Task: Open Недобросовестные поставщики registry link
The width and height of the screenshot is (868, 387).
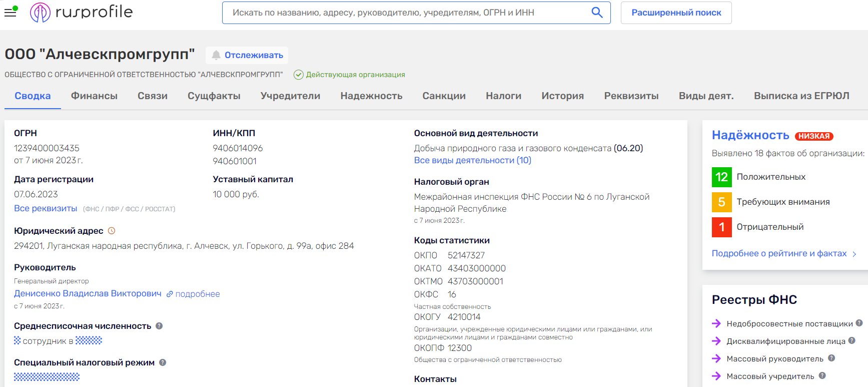Action: (x=789, y=324)
